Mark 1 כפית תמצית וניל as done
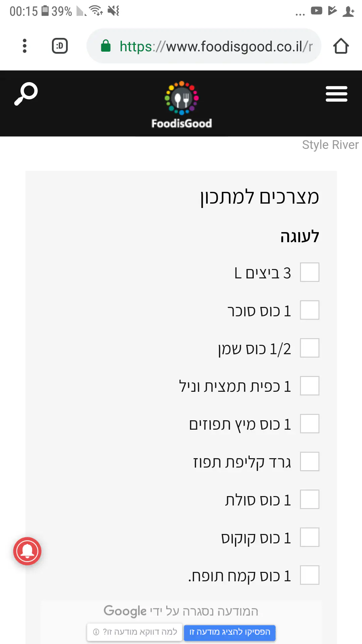 [309, 386]
